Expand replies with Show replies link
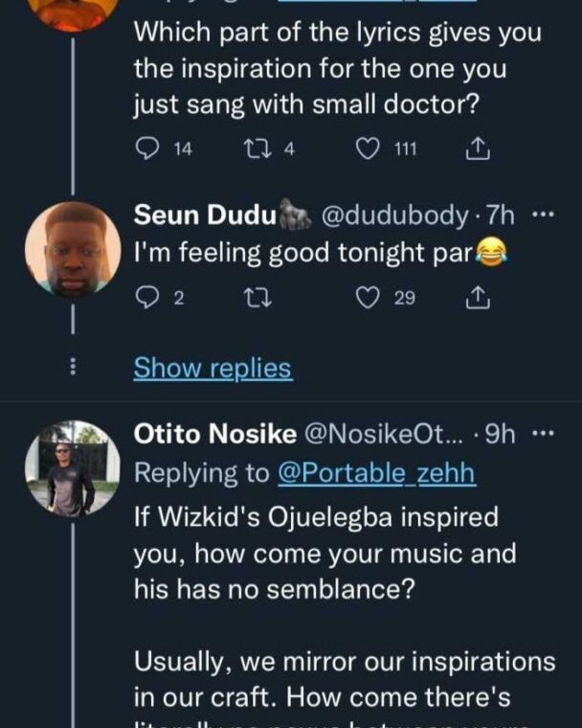The height and width of the screenshot is (728, 582). click(213, 368)
